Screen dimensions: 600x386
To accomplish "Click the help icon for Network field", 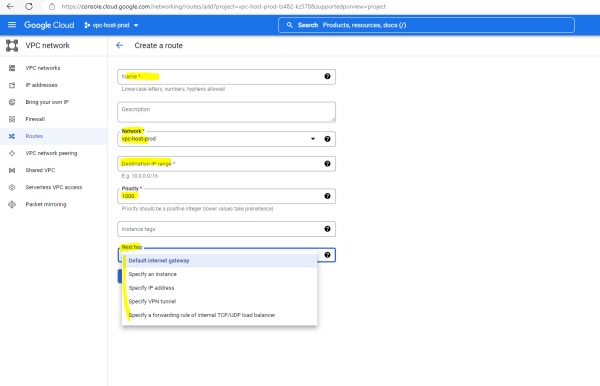I will pyautogui.click(x=327, y=139).
